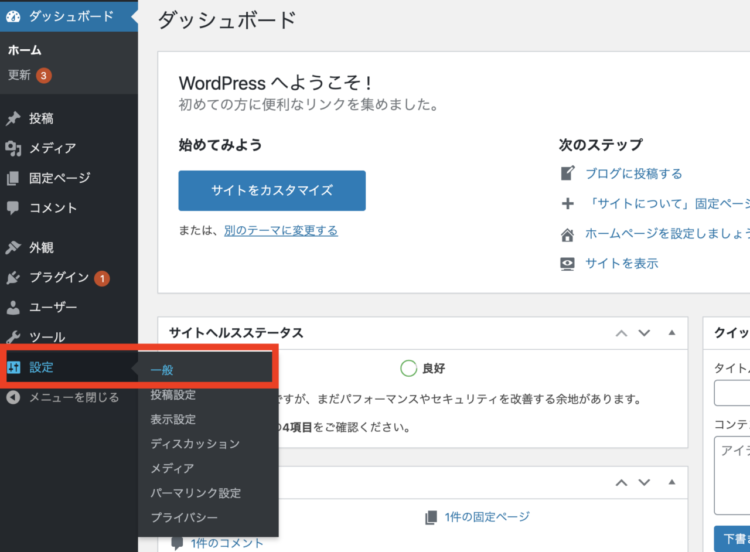
Task: Select ホーム in the sidebar submenu
Action: tap(25, 50)
